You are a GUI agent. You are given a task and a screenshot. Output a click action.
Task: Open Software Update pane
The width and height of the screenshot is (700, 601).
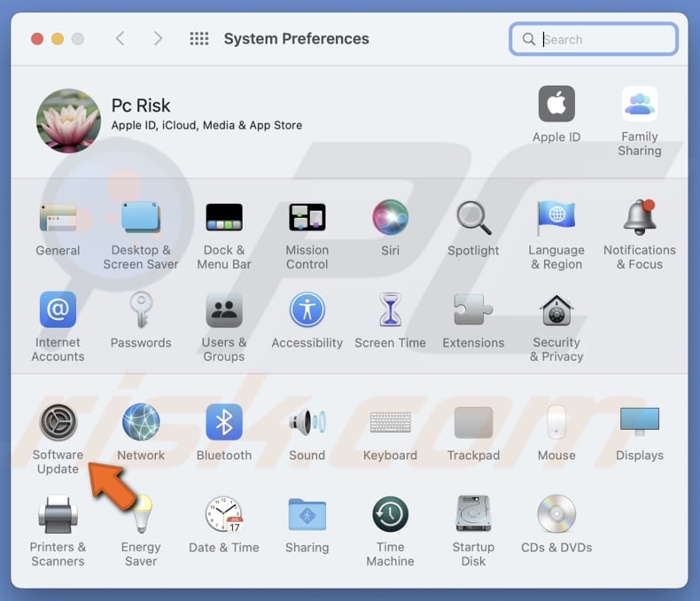pos(58,422)
